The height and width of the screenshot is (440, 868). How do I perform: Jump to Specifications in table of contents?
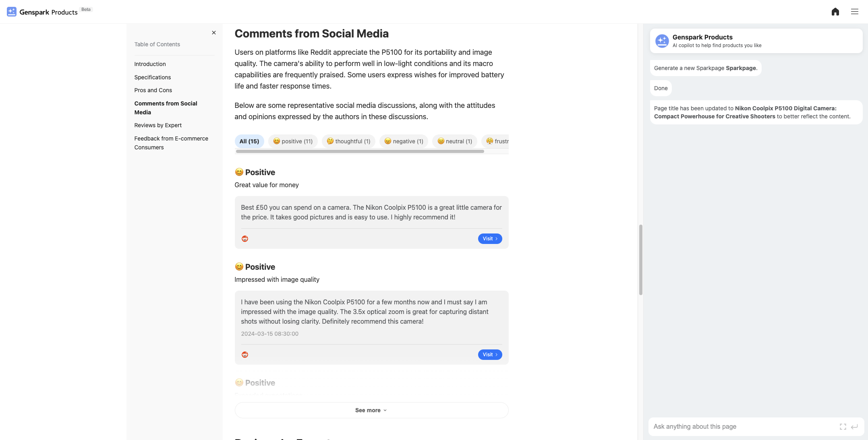point(153,77)
